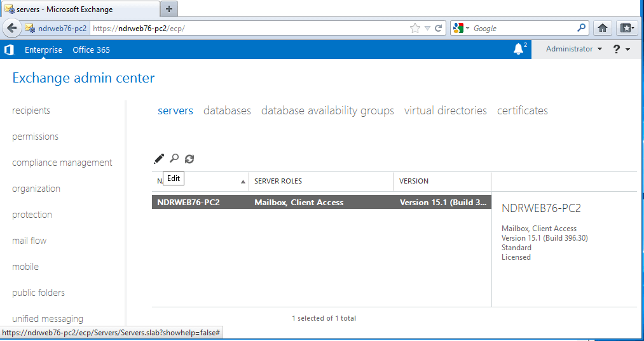Screen dimensions: 644x341
Task: Open the bookmarks menu button
Action: pos(627,29)
